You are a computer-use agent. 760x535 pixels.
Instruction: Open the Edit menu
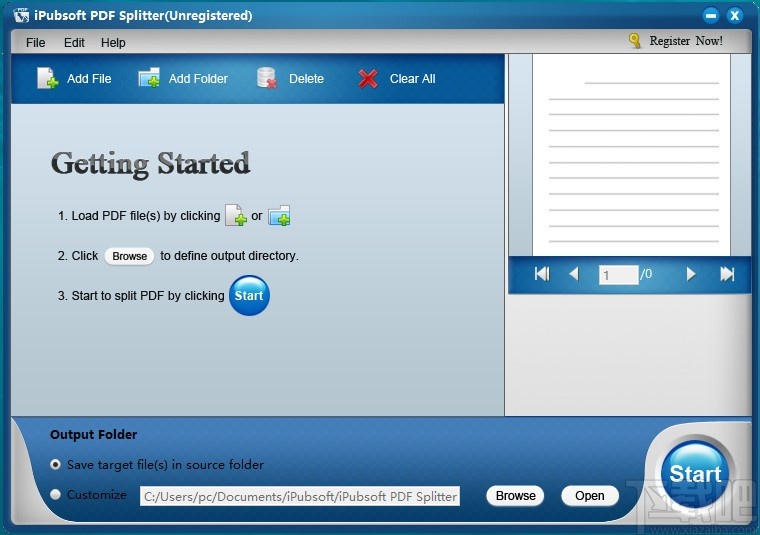(x=74, y=43)
